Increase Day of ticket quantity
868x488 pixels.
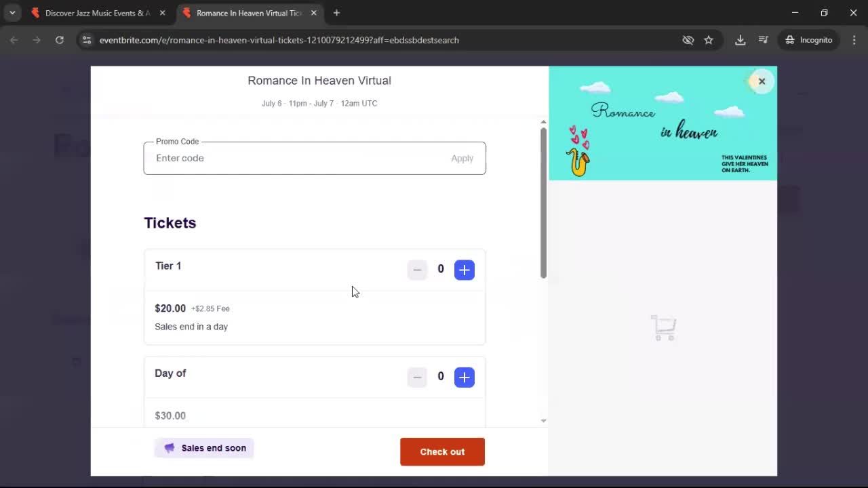point(465,377)
